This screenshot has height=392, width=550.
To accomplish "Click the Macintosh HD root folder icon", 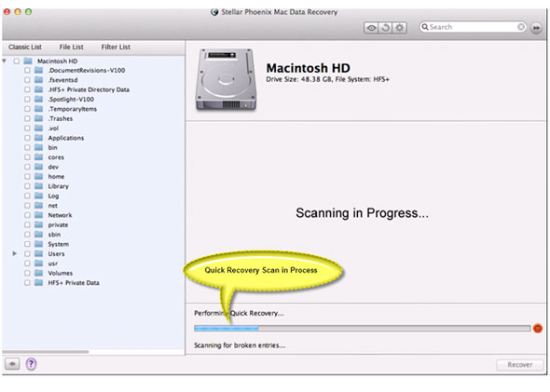I will pyautogui.click(x=28, y=61).
